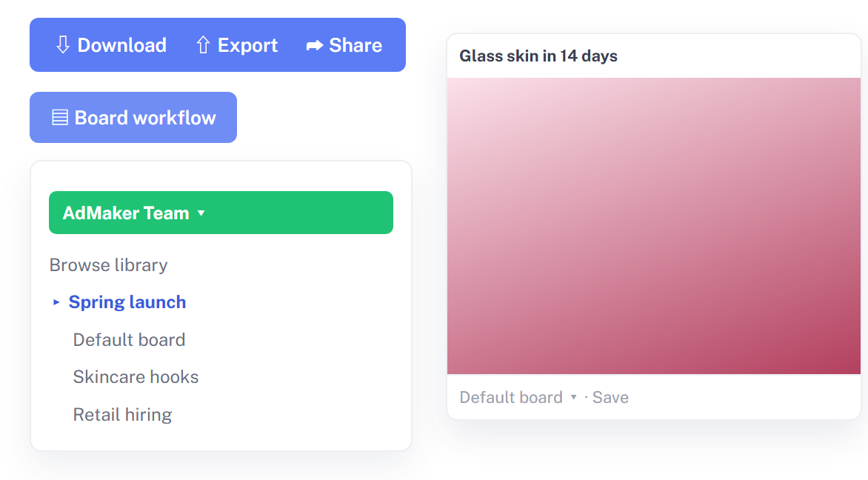Click the Share arrow icon

[315, 45]
